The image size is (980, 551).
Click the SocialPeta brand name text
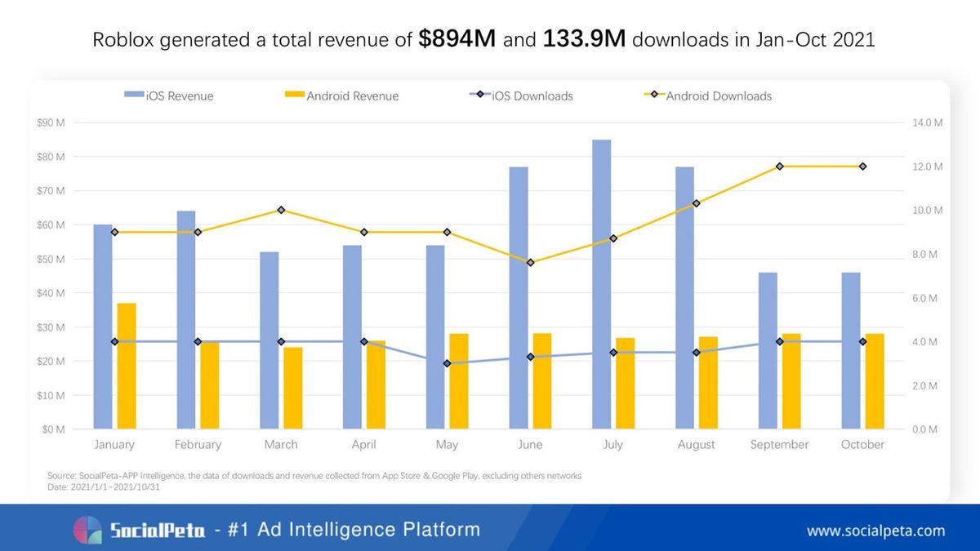tap(157, 531)
